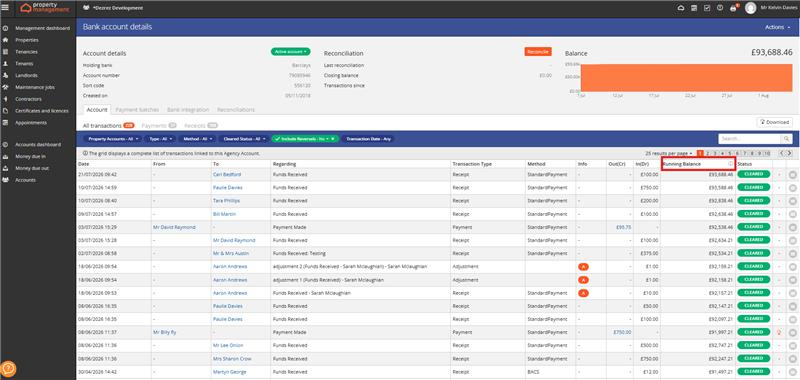The width and height of the screenshot is (800, 380).
Task: Click the search magnifier button
Action: pyautogui.click(x=786, y=139)
